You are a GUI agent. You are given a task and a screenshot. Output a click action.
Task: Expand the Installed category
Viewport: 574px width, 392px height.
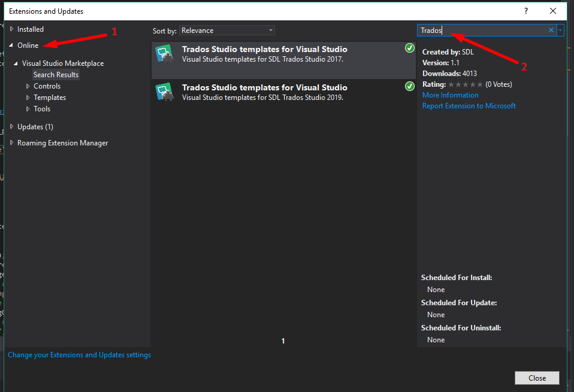(x=11, y=29)
